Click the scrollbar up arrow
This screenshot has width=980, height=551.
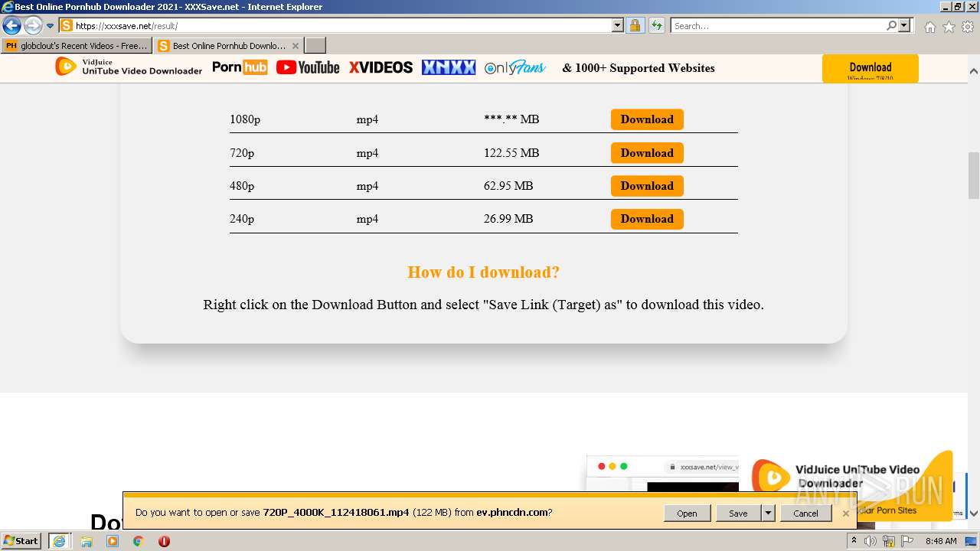(974, 71)
